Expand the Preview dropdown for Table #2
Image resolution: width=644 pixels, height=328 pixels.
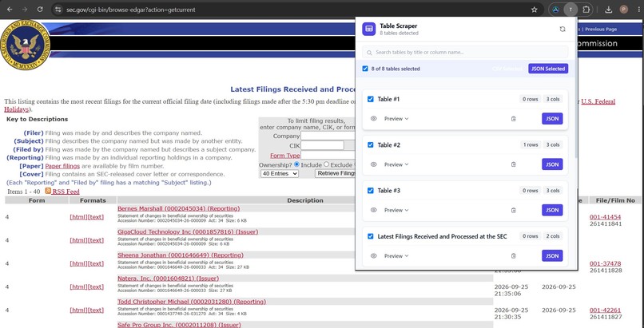pos(396,164)
